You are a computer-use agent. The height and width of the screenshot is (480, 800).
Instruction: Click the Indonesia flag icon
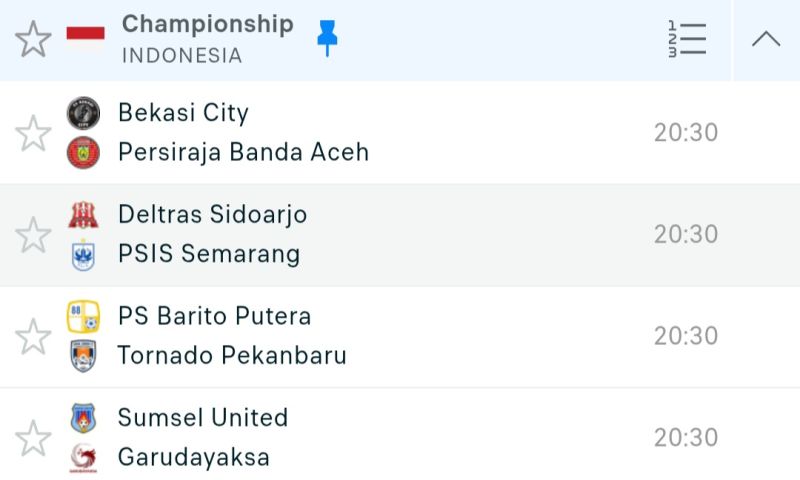(x=85, y=39)
